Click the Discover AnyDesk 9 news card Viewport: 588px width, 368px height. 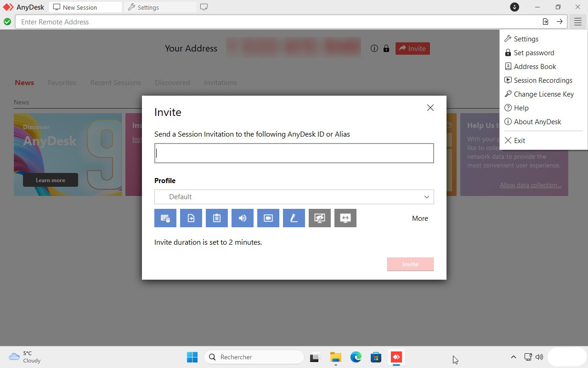(x=68, y=155)
